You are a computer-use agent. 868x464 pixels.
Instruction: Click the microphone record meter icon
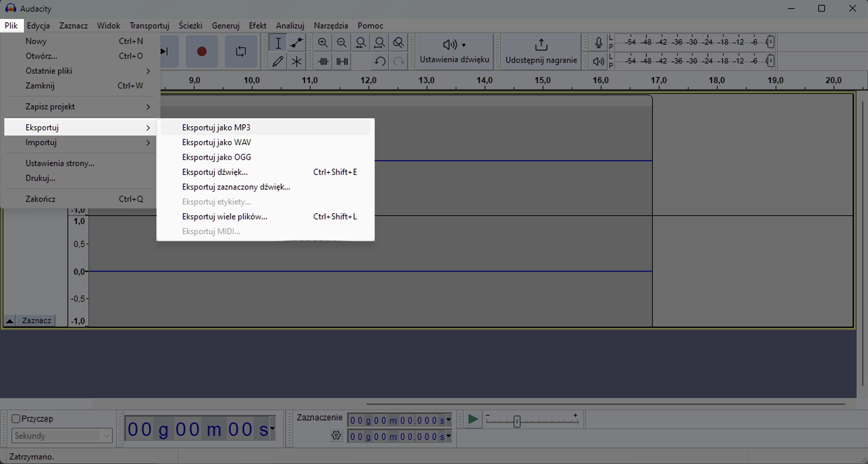[598, 42]
